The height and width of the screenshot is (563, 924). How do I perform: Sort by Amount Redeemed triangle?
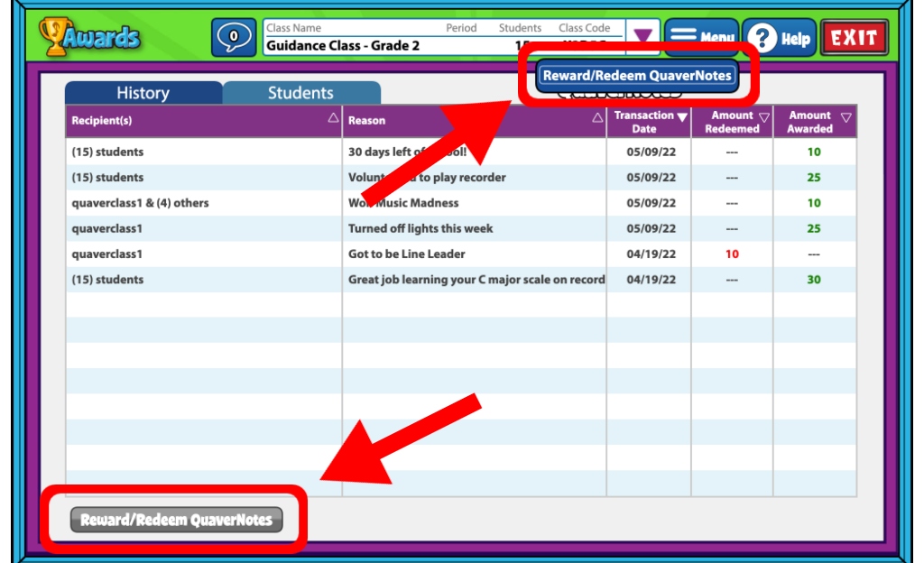click(764, 117)
